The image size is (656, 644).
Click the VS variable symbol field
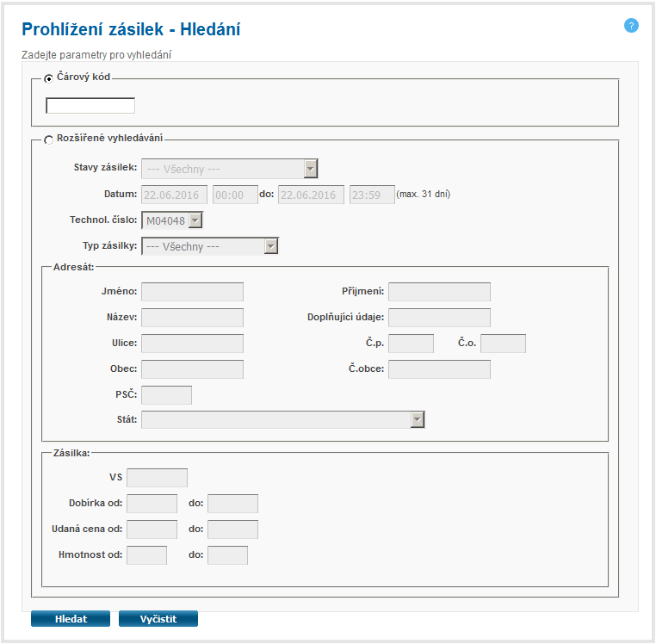157,478
